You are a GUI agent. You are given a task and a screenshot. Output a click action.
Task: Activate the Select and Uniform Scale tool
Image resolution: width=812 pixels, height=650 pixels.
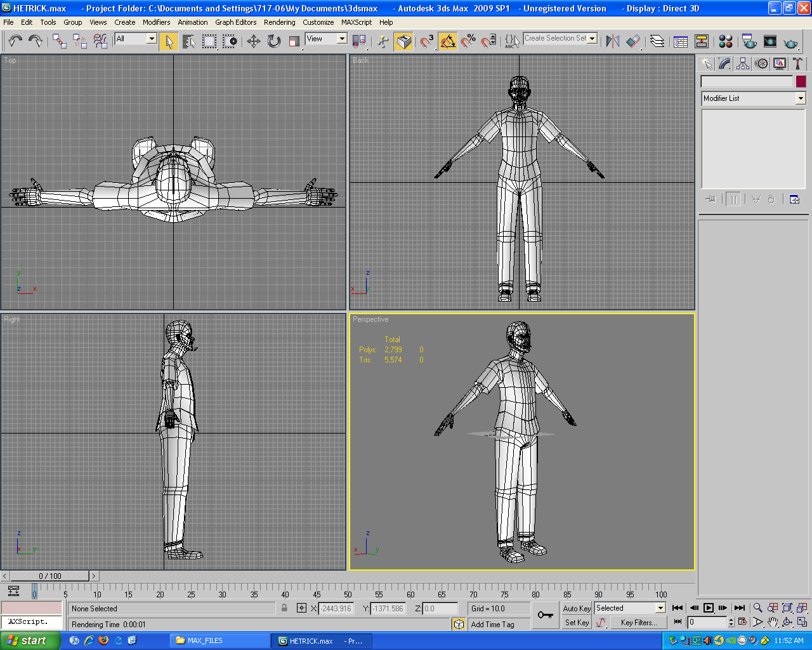tap(294, 41)
